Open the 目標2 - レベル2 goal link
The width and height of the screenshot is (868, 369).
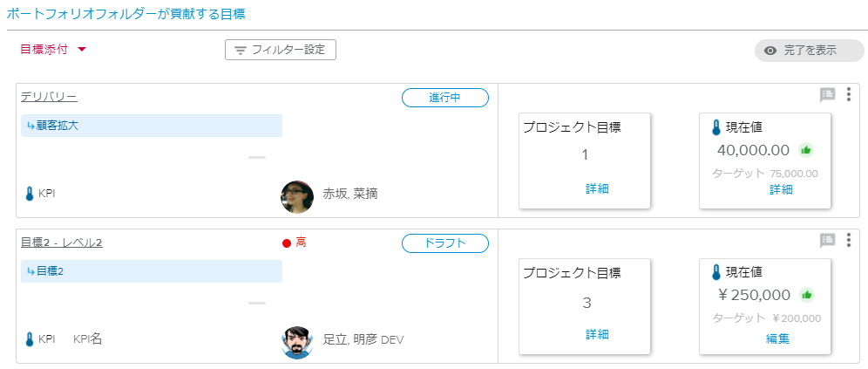pyautogui.click(x=62, y=243)
